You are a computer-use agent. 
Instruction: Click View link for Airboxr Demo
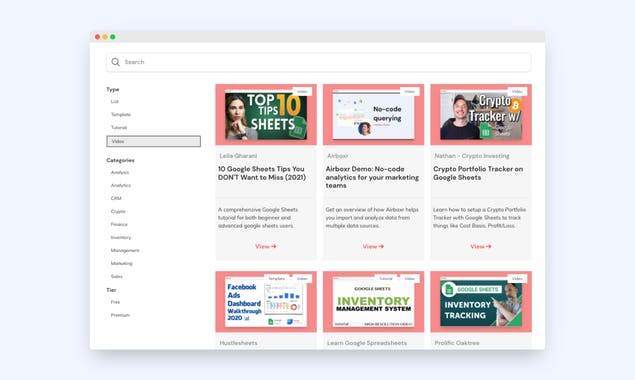pos(373,246)
